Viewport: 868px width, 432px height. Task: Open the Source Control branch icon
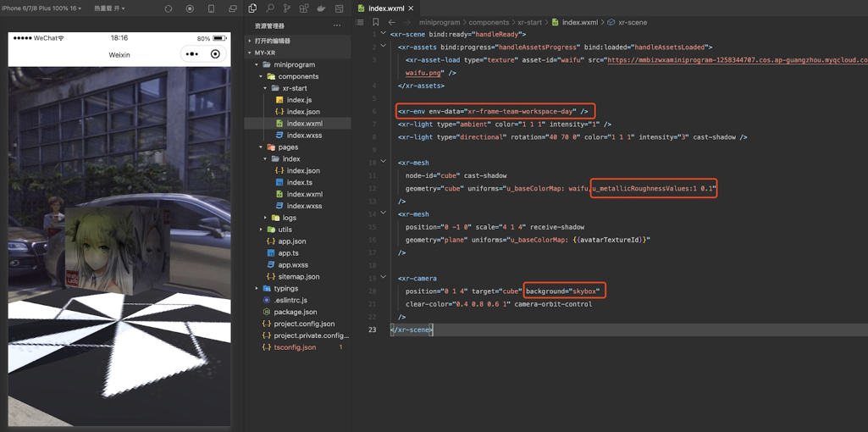click(287, 8)
